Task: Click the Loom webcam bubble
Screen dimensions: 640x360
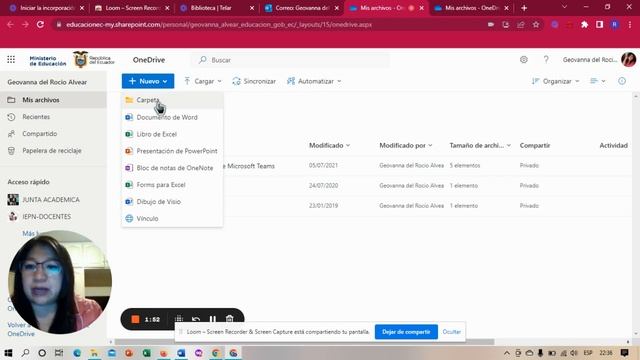Action: (60, 282)
